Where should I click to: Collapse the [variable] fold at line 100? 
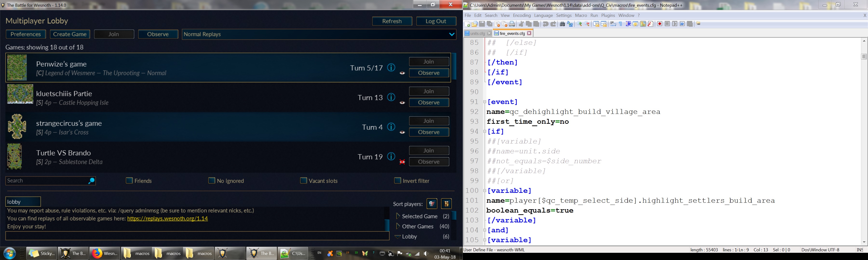click(x=485, y=191)
